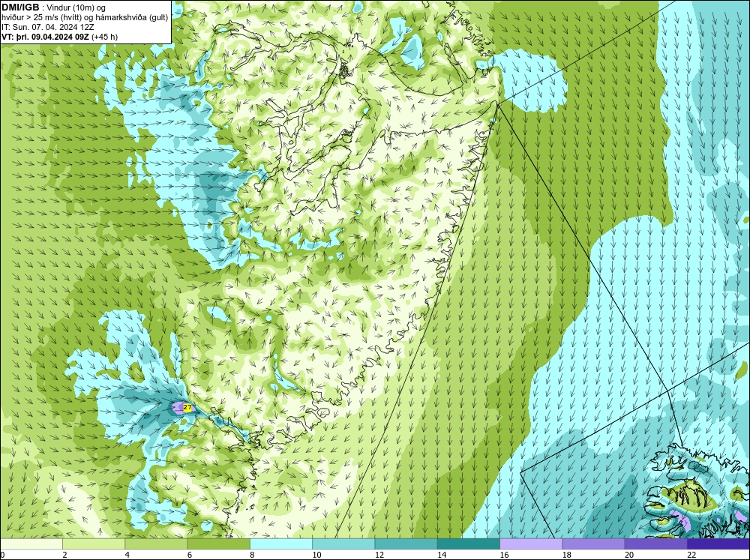Select the 12–14 m/s teal swatch
Screen dimensions: 750x560
[x=406, y=544]
